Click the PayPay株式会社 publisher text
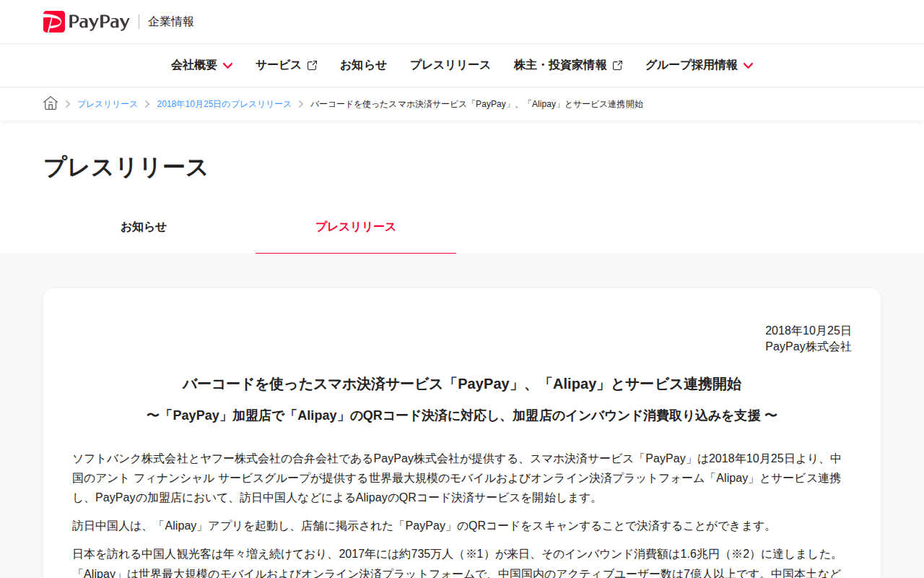 (x=808, y=347)
